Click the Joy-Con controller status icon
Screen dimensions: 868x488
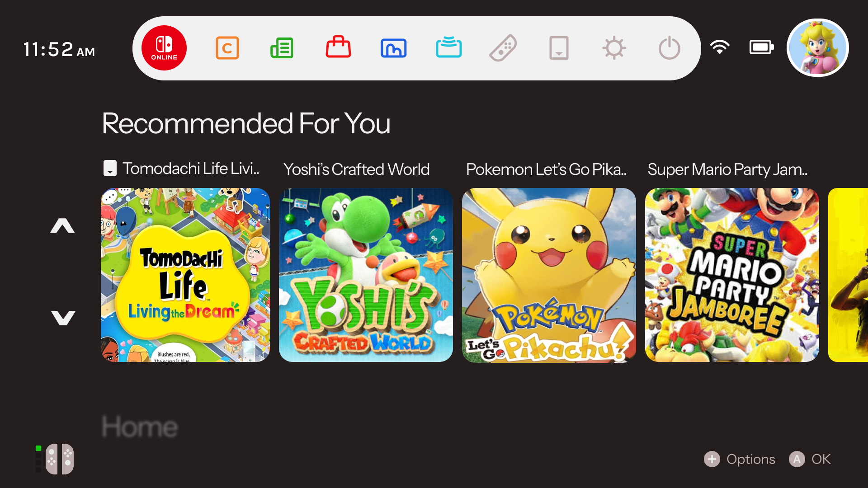click(59, 459)
